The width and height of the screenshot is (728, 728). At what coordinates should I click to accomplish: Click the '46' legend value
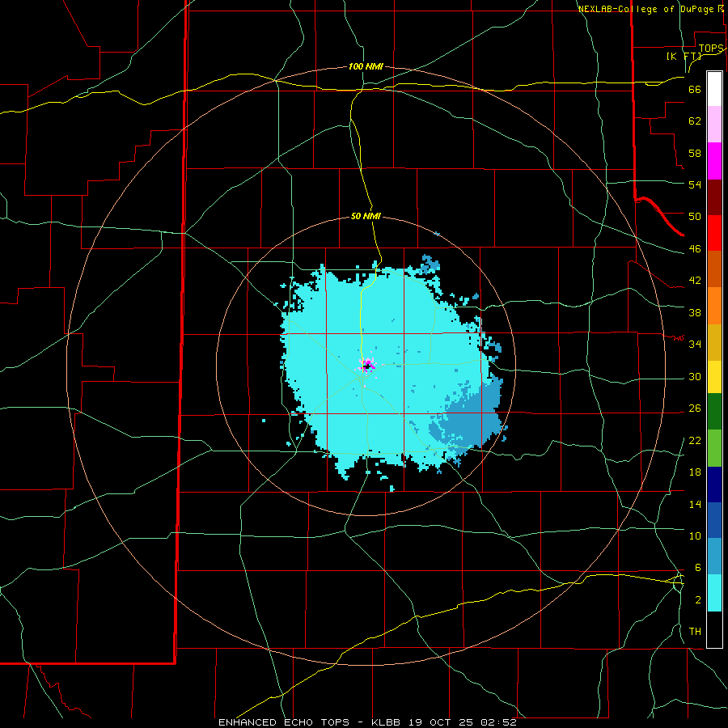click(695, 249)
